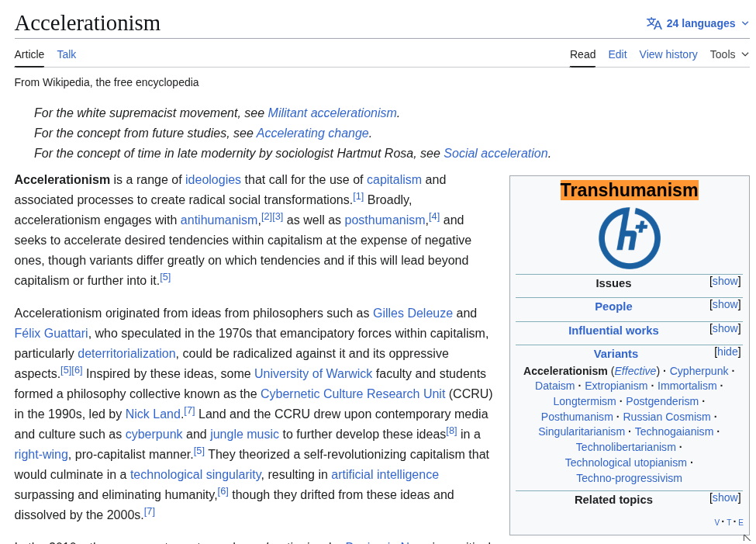The image size is (756, 544).
Task: Click the V view template link
Action: pos(717,522)
